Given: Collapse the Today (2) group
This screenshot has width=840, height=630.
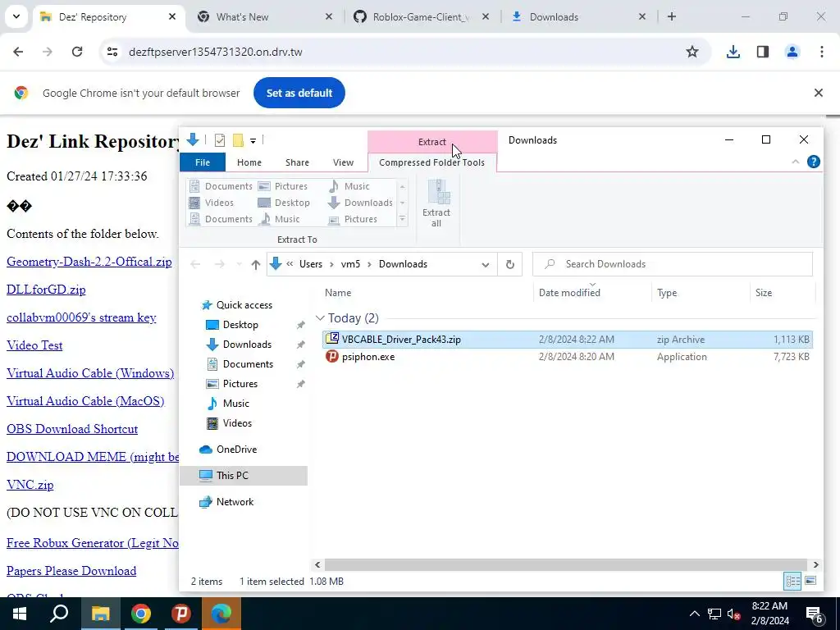Looking at the screenshot, I should pyautogui.click(x=320, y=318).
